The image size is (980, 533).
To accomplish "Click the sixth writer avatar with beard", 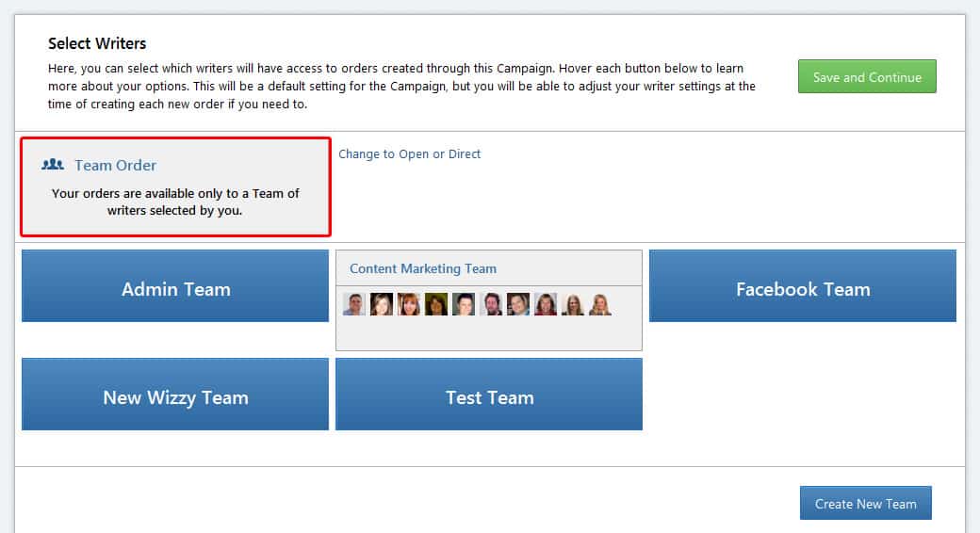I will (x=491, y=304).
